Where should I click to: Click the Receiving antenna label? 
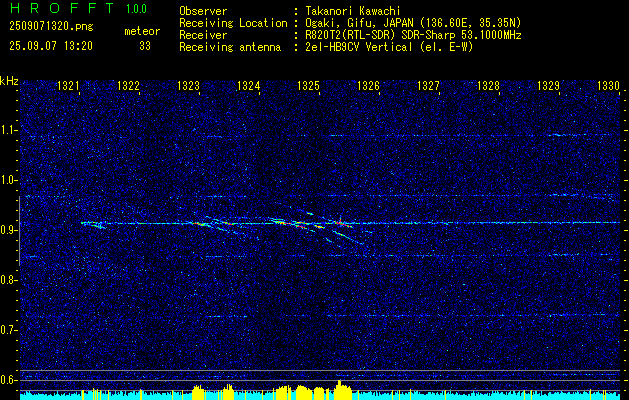pyautogui.click(x=230, y=47)
